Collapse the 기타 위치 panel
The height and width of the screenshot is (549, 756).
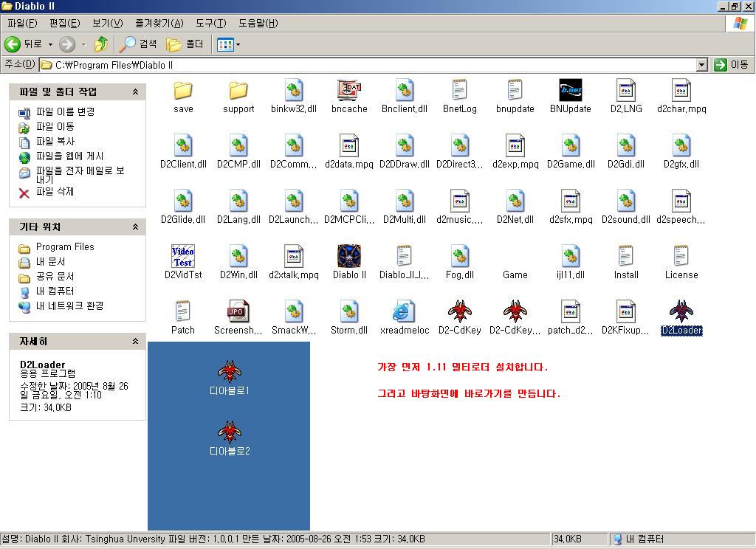point(135,227)
